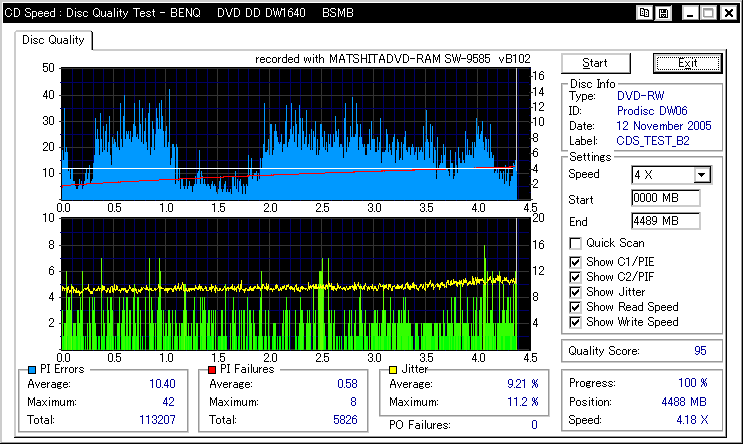Image resolution: width=743 pixels, height=444 pixels.
Task: Click the blue PI Errors legend swatch
Action: tap(32, 370)
